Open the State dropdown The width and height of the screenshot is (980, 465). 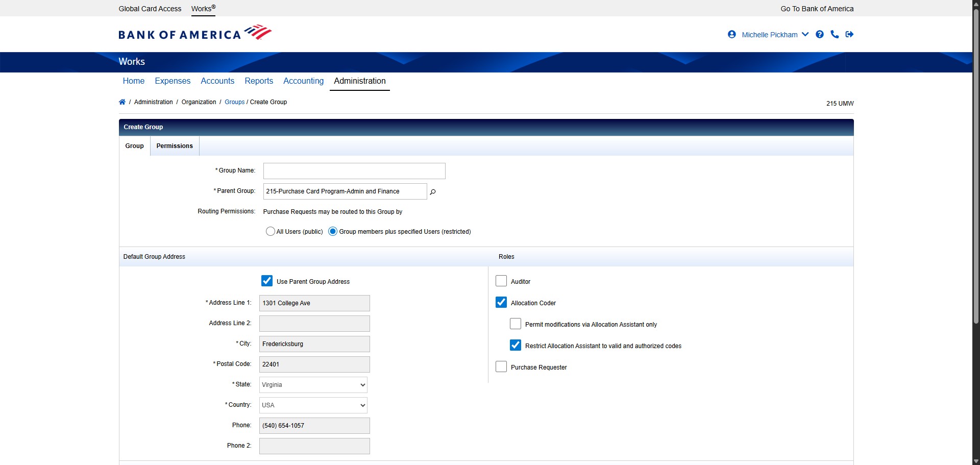[x=313, y=385]
